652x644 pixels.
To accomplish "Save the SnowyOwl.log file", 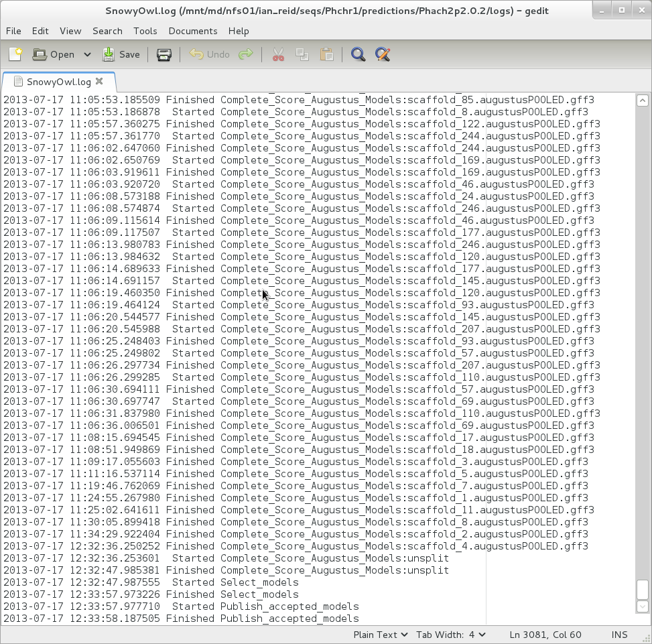I will (121, 54).
